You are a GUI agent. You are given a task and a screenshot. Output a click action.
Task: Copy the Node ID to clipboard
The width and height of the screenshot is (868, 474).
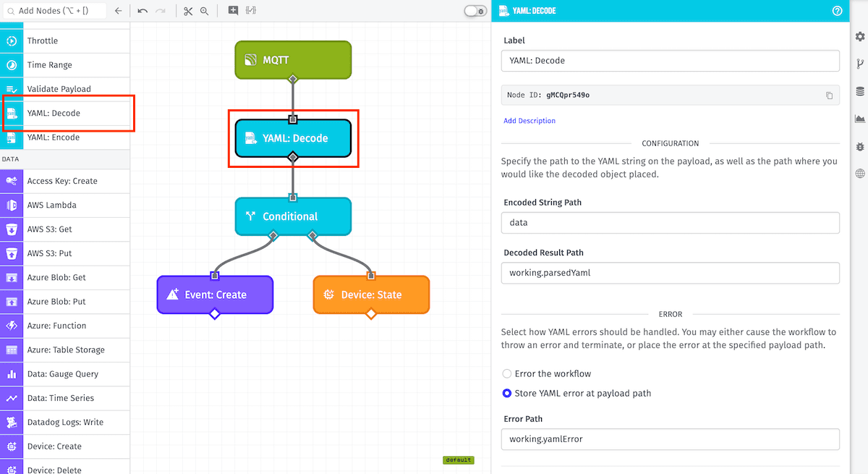pyautogui.click(x=829, y=96)
